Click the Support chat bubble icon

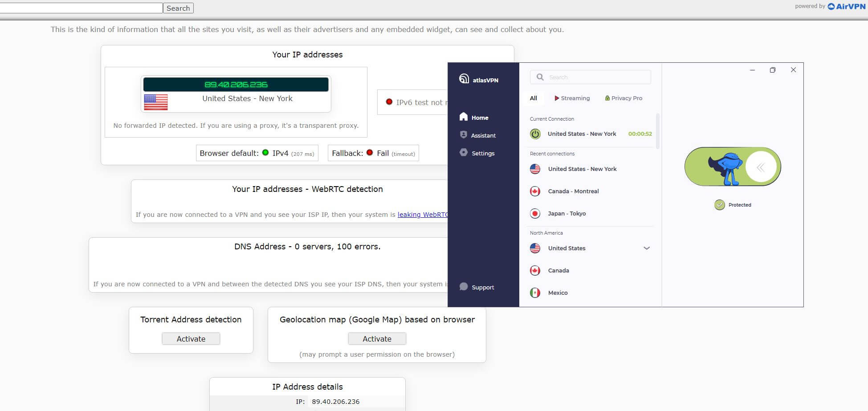click(x=464, y=286)
